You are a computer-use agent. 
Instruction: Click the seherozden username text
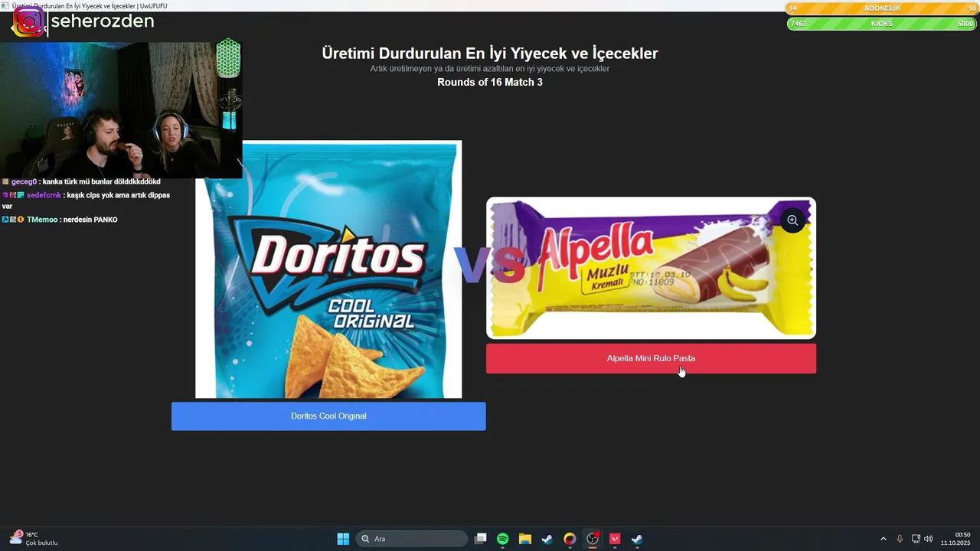pyautogui.click(x=103, y=21)
